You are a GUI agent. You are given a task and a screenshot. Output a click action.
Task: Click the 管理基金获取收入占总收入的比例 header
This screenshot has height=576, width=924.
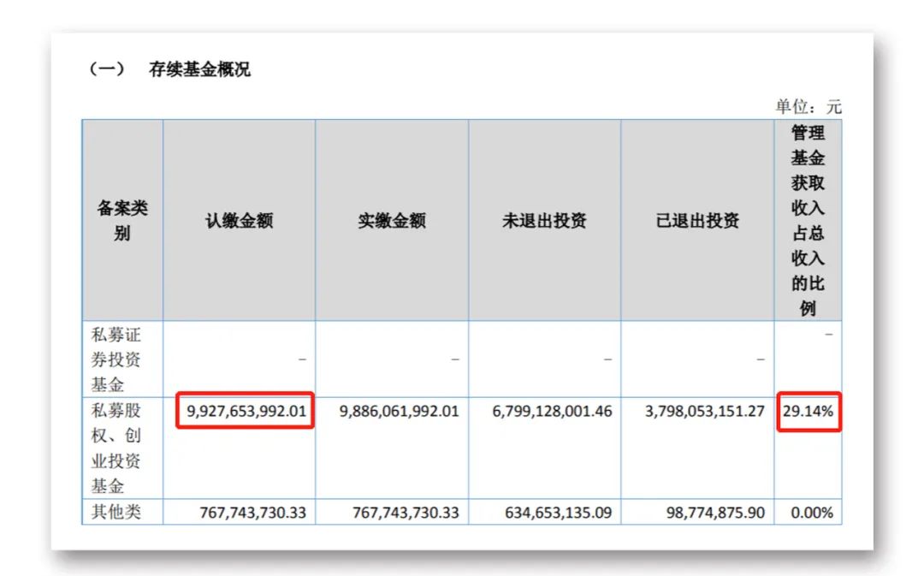point(808,221)
